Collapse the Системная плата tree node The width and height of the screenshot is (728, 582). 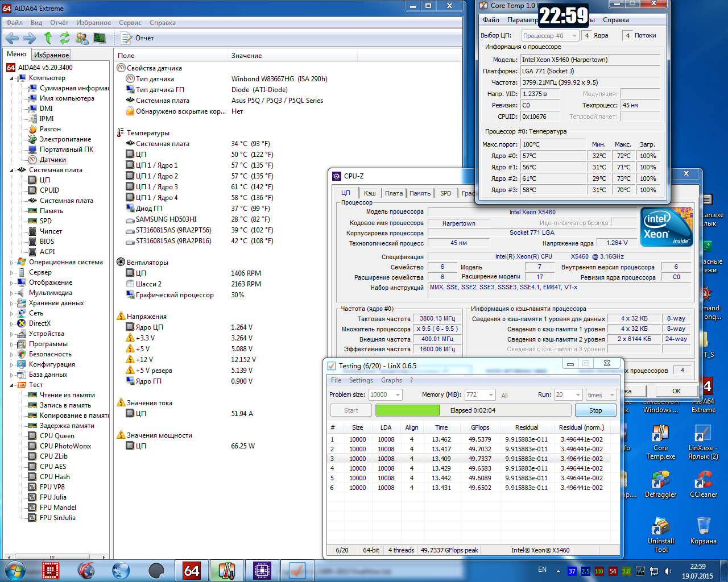[11, 171]
